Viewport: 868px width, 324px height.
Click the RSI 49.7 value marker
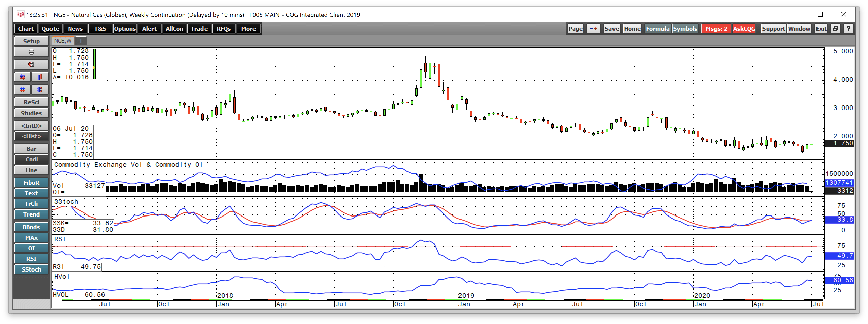tap(839, 256)
